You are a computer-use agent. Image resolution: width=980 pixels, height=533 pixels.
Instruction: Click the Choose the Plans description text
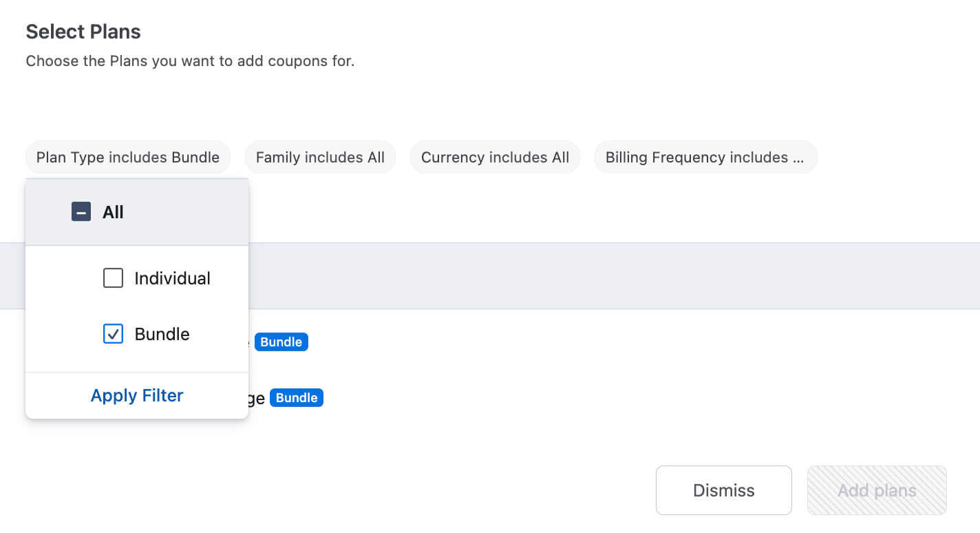click(x=190, y=61)
